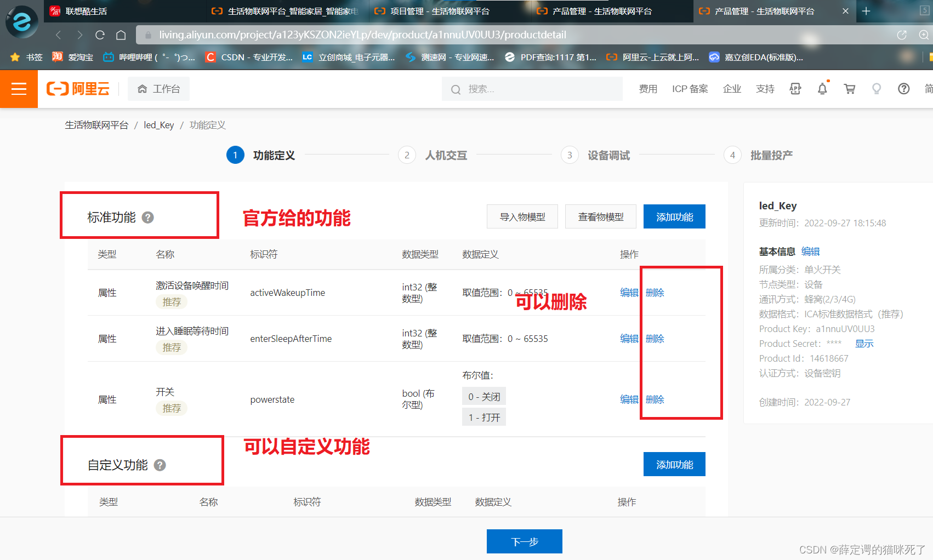Reload the page
Viewport: 933px width, 560px height.
100,35
